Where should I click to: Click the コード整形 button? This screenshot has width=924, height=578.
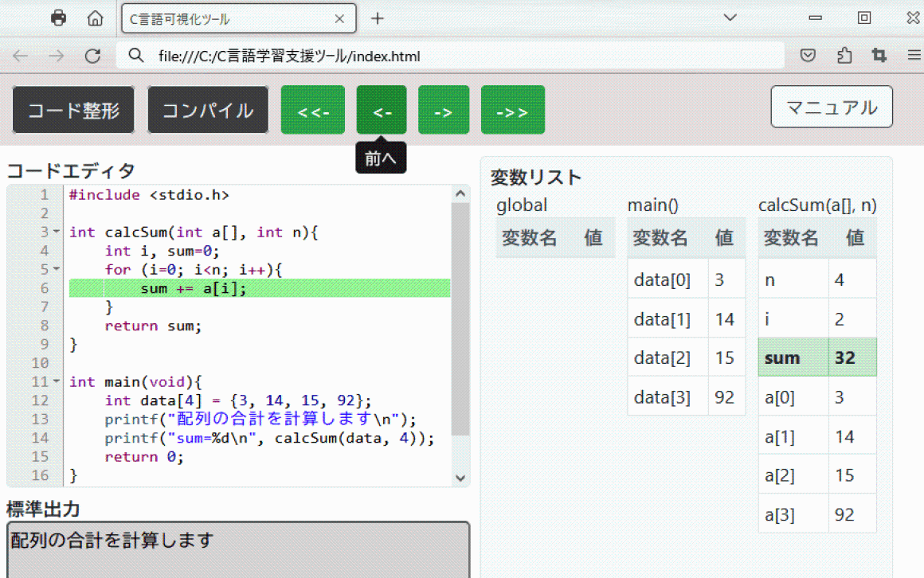pos(73,110)
